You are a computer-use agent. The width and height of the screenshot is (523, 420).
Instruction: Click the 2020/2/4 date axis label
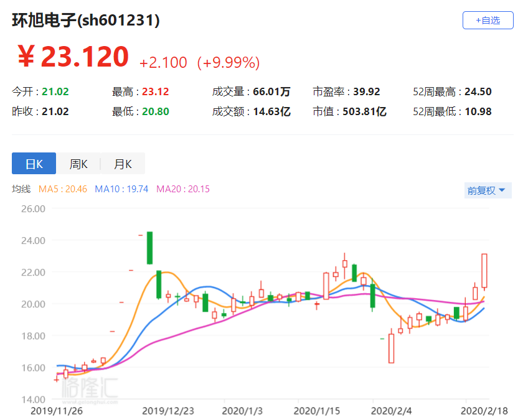(x=391, y=411)
